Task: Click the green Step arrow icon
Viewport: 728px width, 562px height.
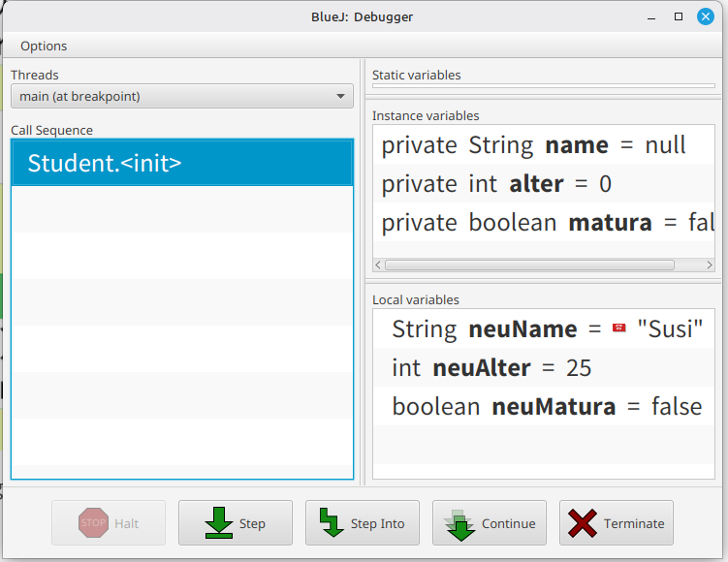Action: [218, 523]
